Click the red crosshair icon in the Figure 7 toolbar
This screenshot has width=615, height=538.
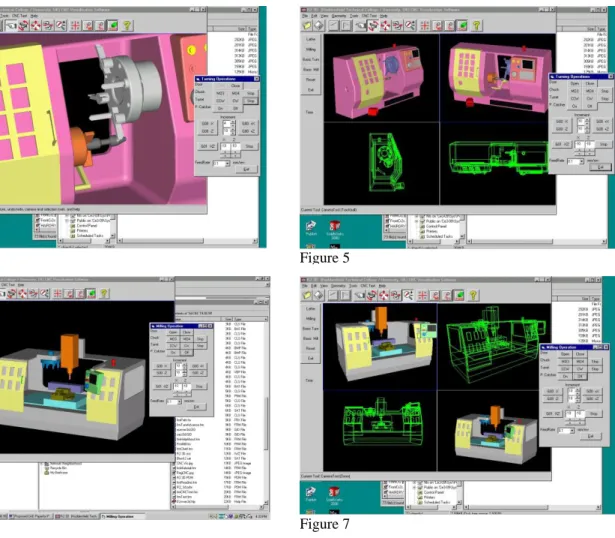coord(422,295)
